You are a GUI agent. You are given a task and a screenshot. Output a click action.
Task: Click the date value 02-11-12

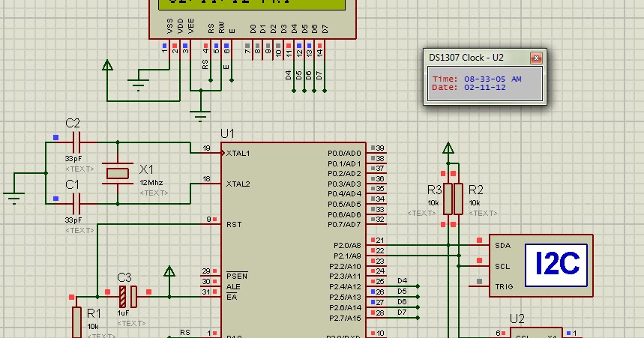click(x=484, y=88)
